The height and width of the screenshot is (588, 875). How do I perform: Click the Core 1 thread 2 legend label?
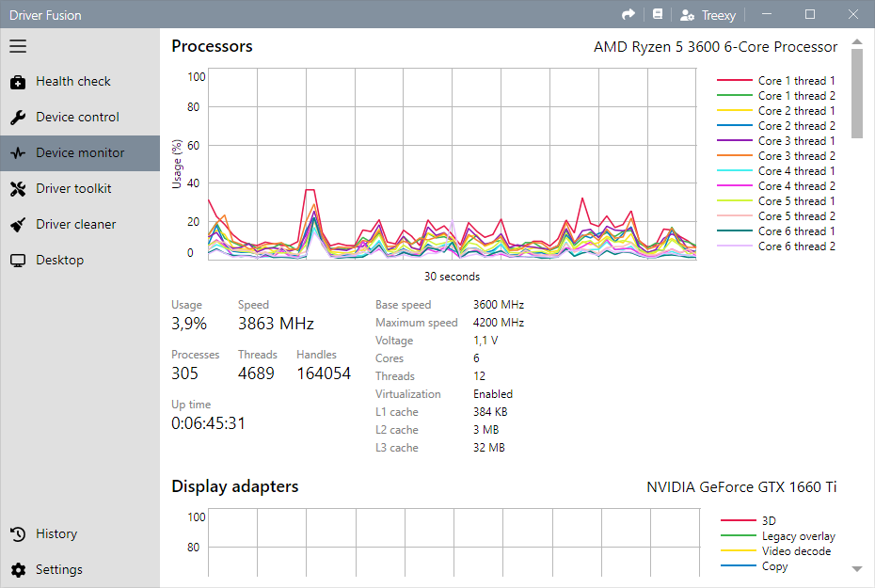pos(796,95)
